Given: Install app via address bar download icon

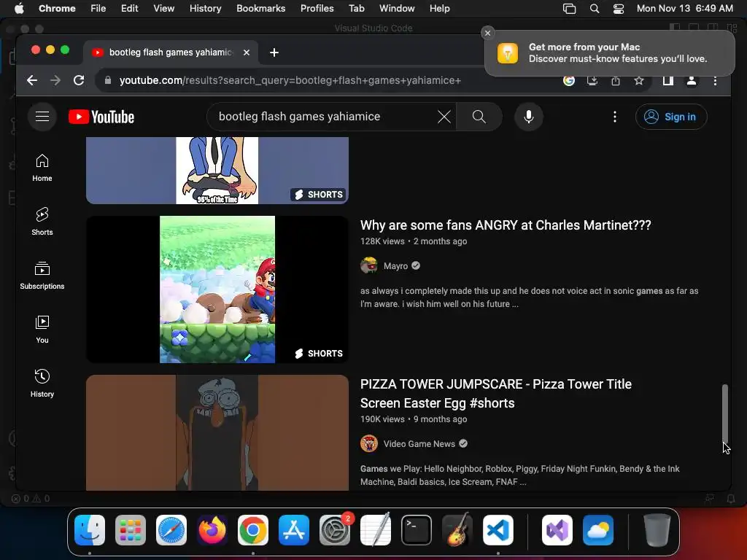Looking at the screenshot, I should click(x=592, y=80).
